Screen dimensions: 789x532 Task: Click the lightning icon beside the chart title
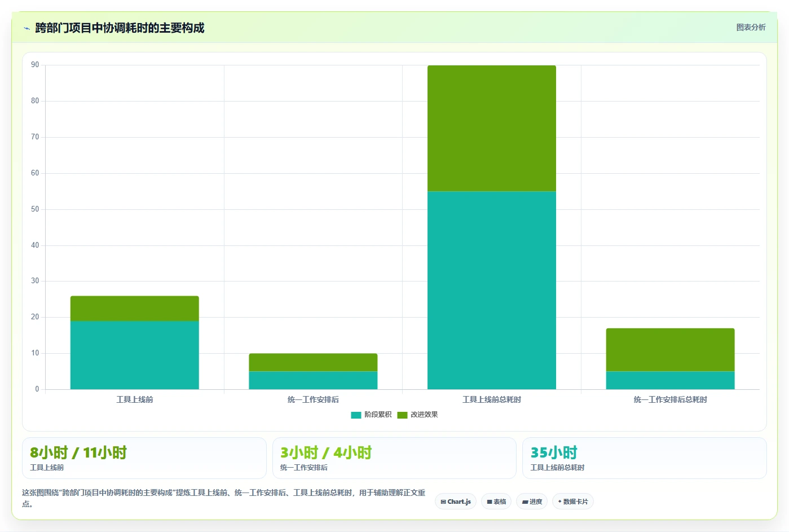coord(27,28)
